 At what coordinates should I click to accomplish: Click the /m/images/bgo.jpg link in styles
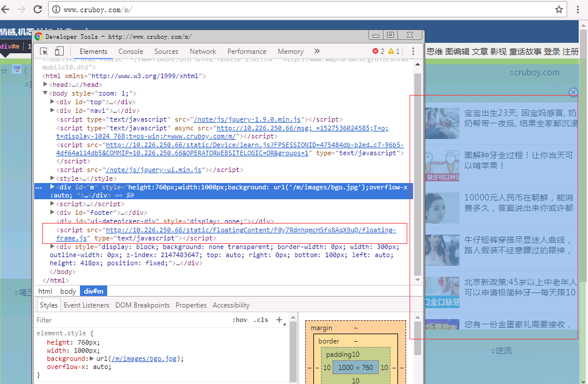tap(144, 359)
